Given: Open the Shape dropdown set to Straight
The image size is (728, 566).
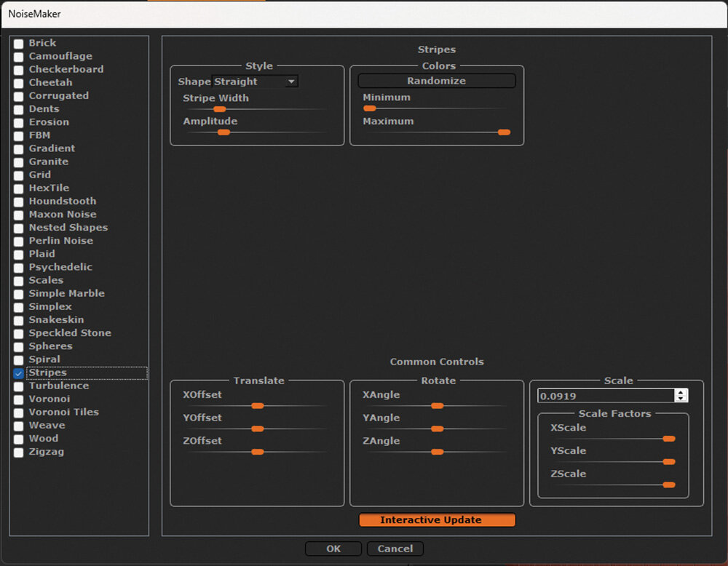Looking at the screenshot, I should [x=255, y=81].
